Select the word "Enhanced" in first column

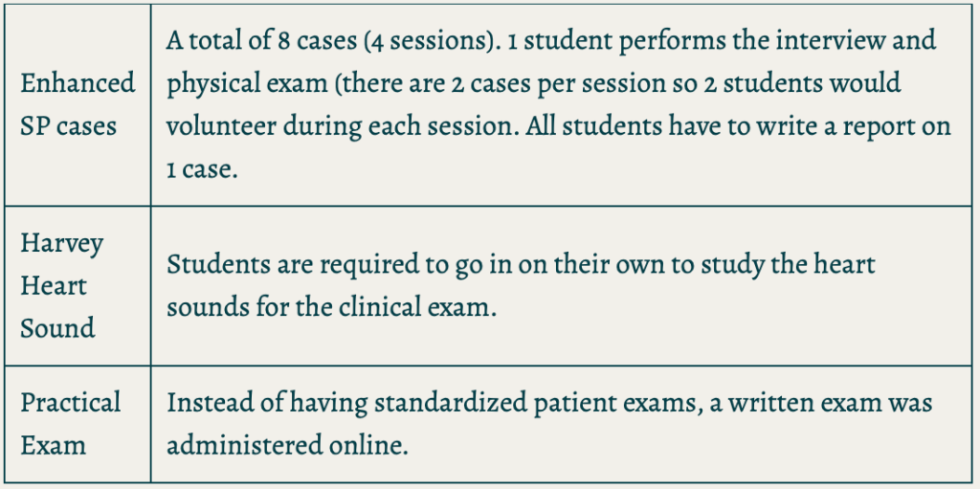tap(78, 83)
